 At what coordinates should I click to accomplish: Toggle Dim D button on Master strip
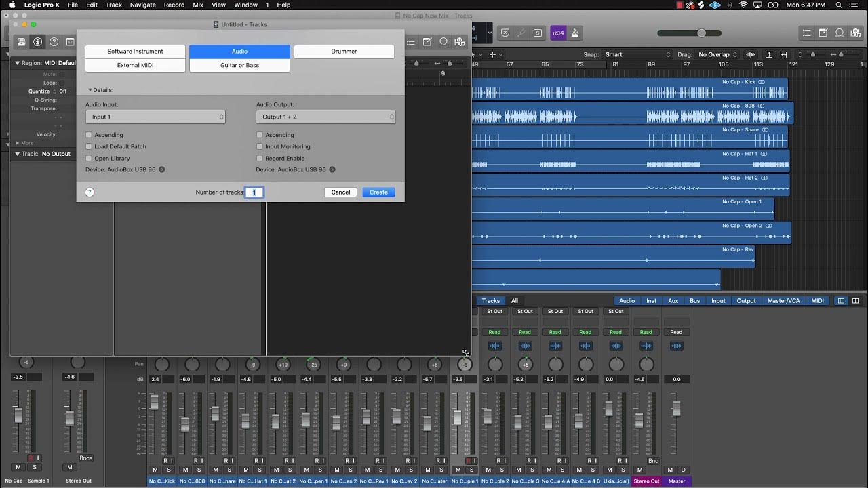tap(683, 470)
